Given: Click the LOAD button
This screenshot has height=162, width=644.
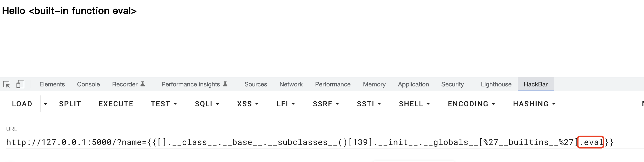Looking at the screenshot, I should tap(22, 104).
